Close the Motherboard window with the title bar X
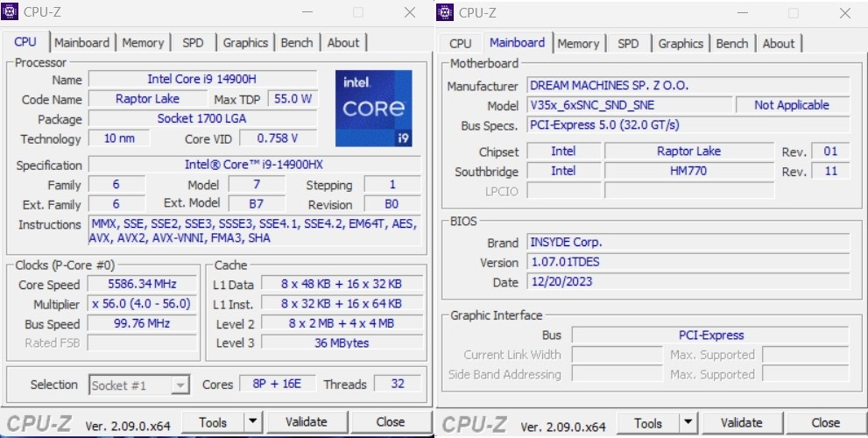This screenshot has width=868, height=438. 844,12
